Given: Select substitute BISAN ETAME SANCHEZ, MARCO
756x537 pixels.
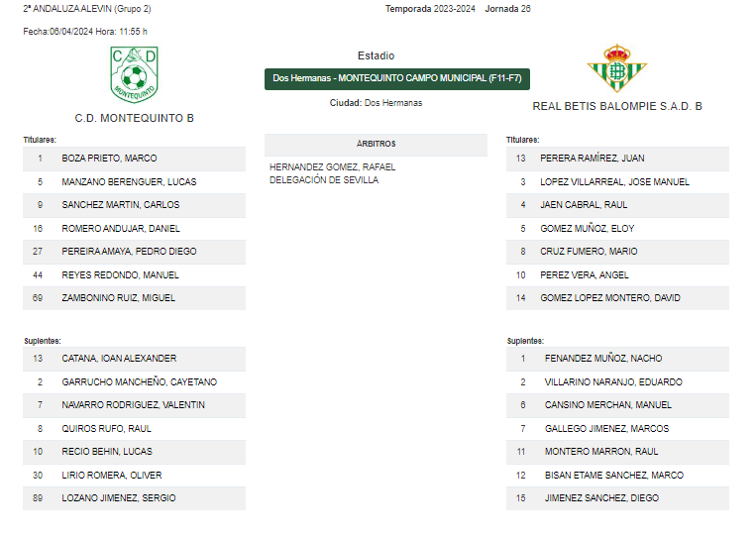Looking at the screenshot, I should coord(617,476).
